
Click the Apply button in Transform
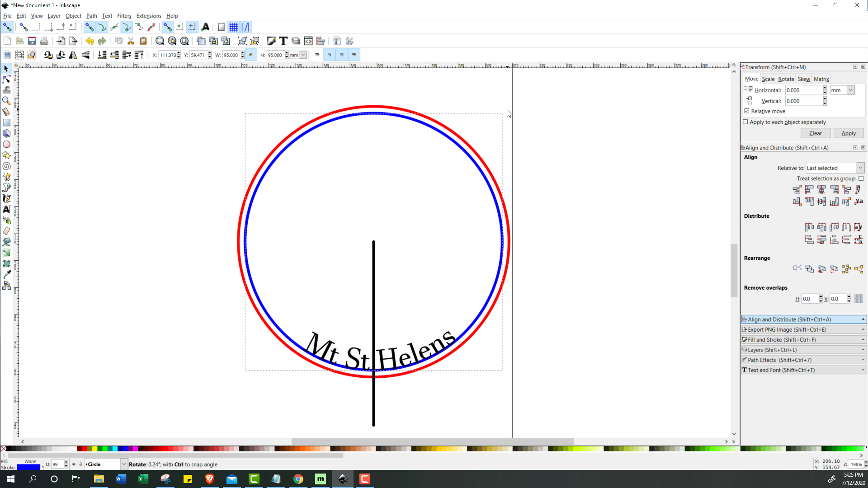pyautogui.click(x=848, y=133)
